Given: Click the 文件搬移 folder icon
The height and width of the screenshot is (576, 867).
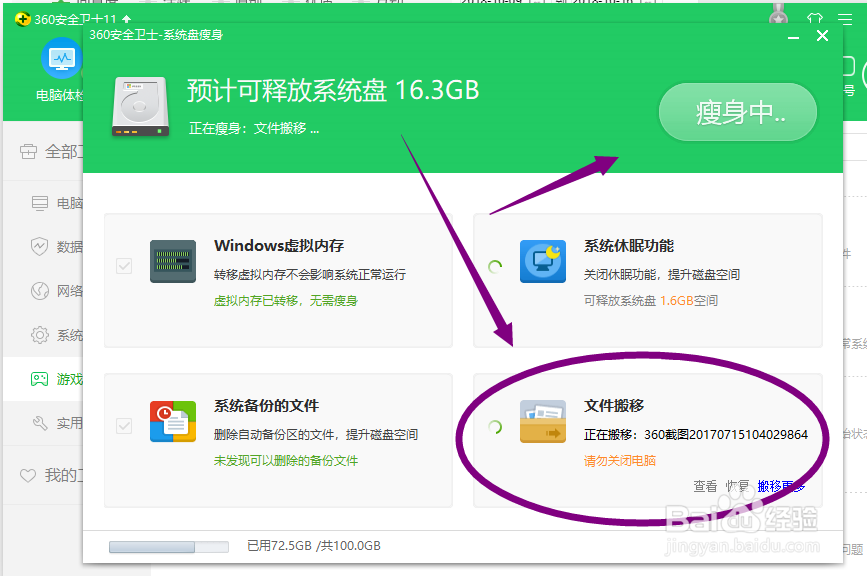Looking at the screenshot, I should click(543, 421).
